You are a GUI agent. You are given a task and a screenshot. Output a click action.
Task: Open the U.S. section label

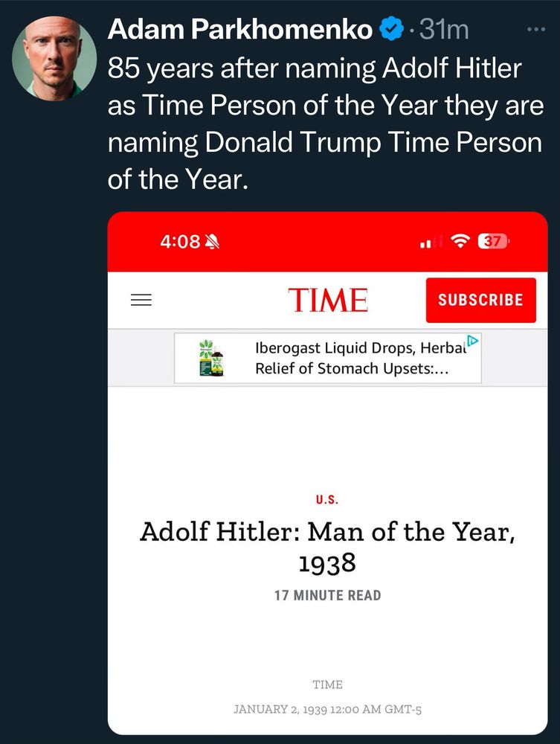coord(327,500)
